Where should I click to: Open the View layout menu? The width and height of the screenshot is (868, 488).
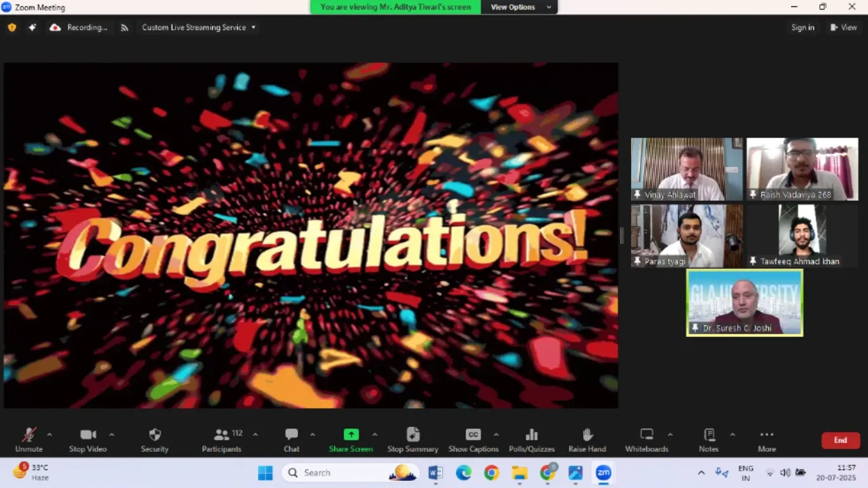click(843, 27)
